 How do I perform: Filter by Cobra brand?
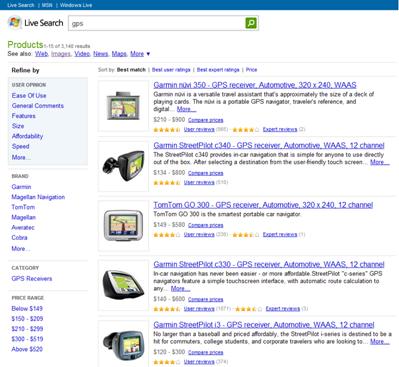pos(19,238)
